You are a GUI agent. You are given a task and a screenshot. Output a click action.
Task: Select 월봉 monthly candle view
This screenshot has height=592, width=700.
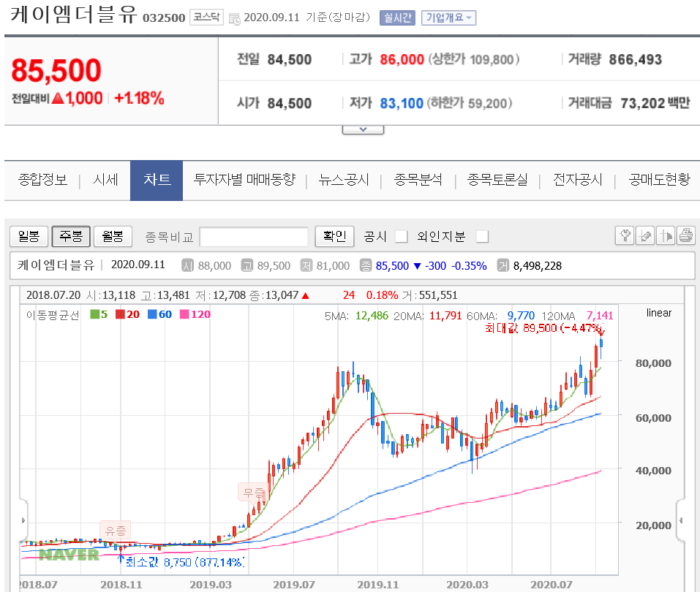tap(113, 236)
